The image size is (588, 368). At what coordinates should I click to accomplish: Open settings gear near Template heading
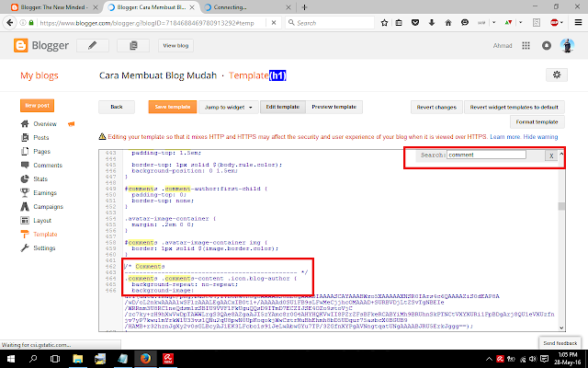click(557, 75)
